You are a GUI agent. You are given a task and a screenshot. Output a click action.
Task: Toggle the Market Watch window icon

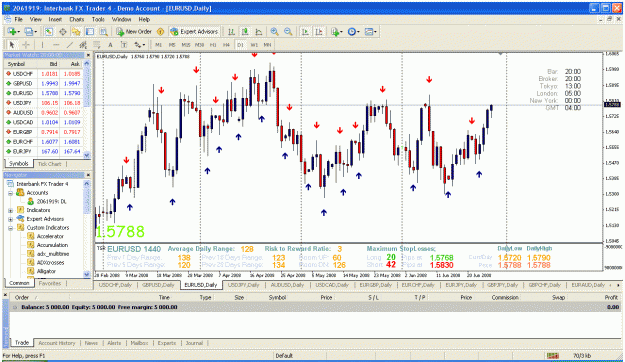[x=49, y=31]
